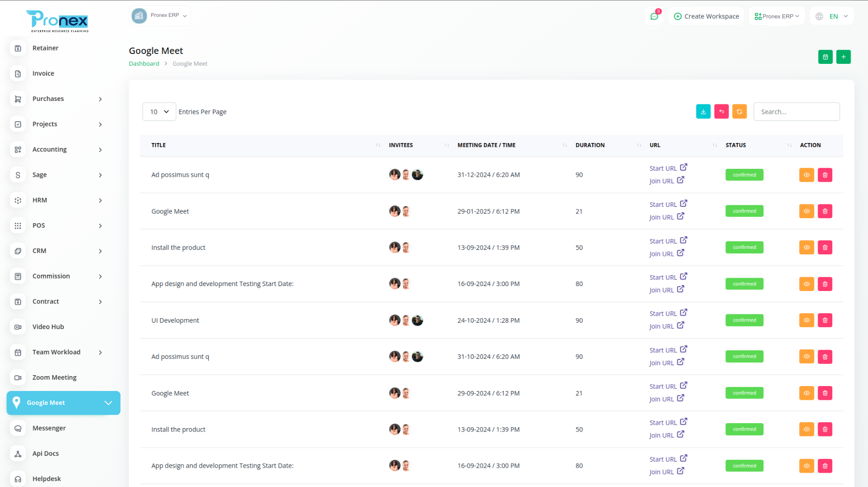View the last App design meeting row
868x487 pixels.
pyautogui.click(x=807, y=466)
